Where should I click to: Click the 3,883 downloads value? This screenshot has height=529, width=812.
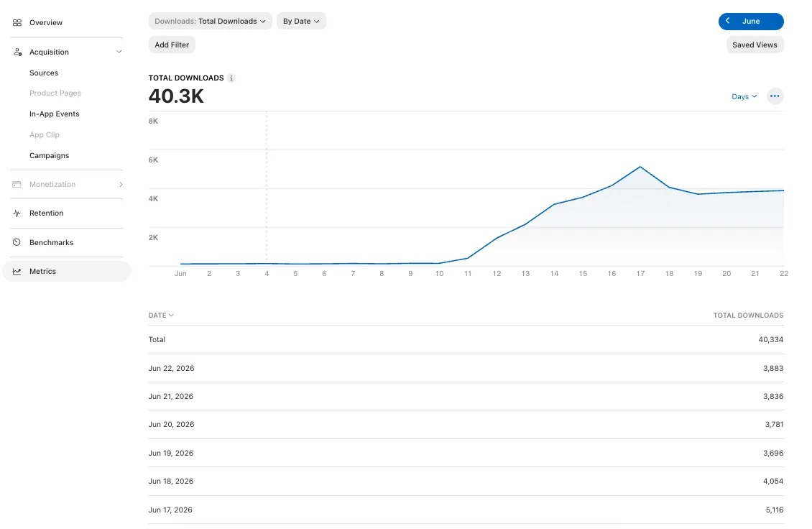[773, 369]
